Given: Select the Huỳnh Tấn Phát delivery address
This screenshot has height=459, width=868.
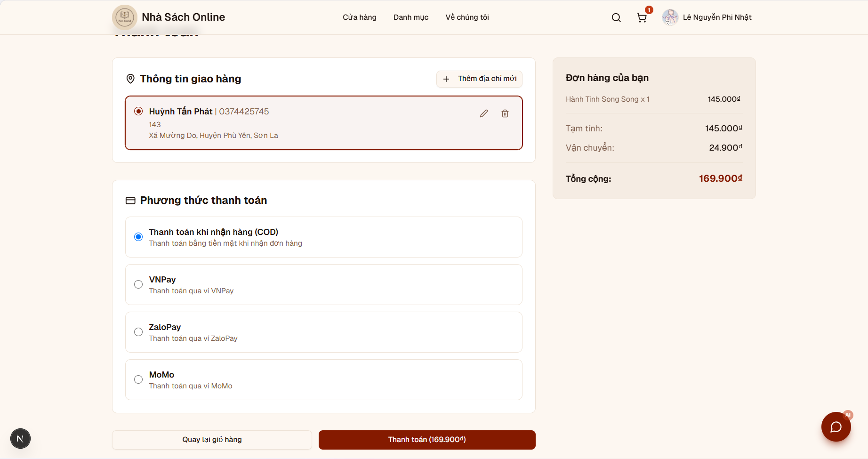Looking at the screenshot, I should pos(138,111).
